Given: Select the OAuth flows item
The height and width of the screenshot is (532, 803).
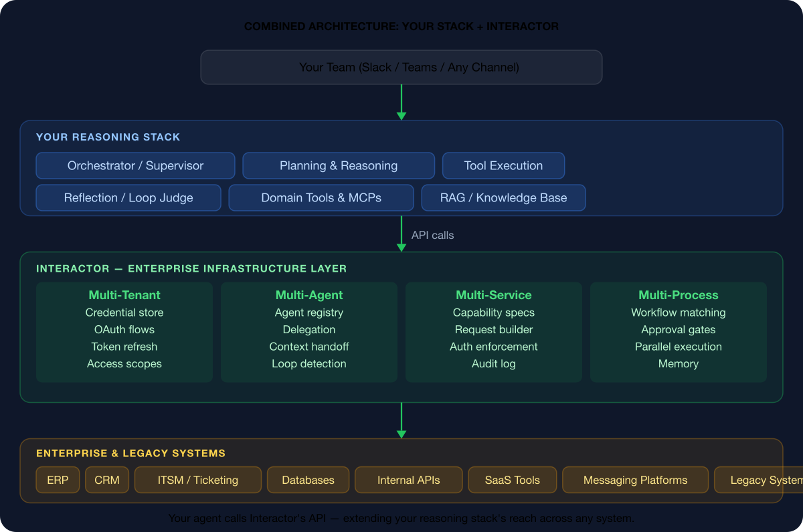Looking at the screenshot, I should (x=124, y=329).
